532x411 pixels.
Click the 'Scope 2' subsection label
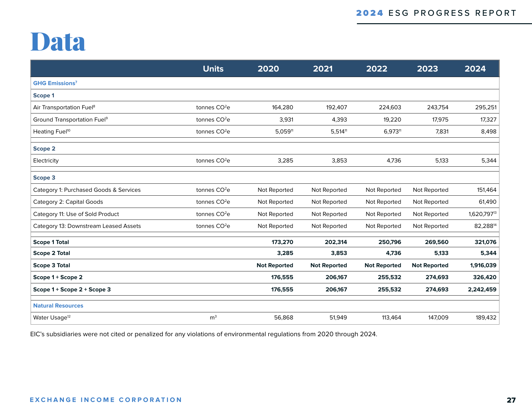click(x=44, y=149)
